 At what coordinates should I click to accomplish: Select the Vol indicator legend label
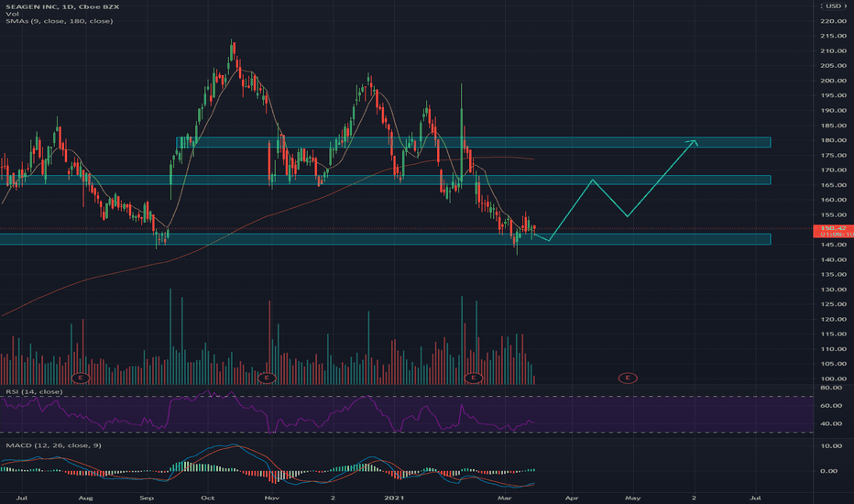12,14
